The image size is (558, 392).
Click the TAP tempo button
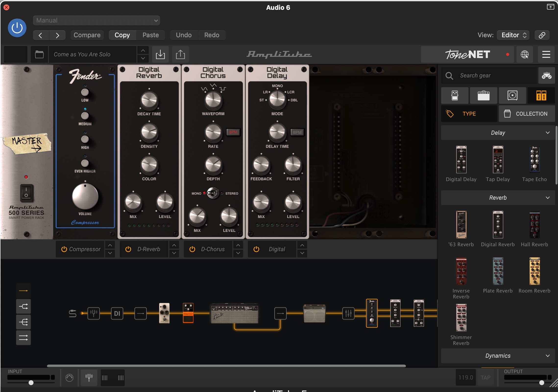pos(485,378)
